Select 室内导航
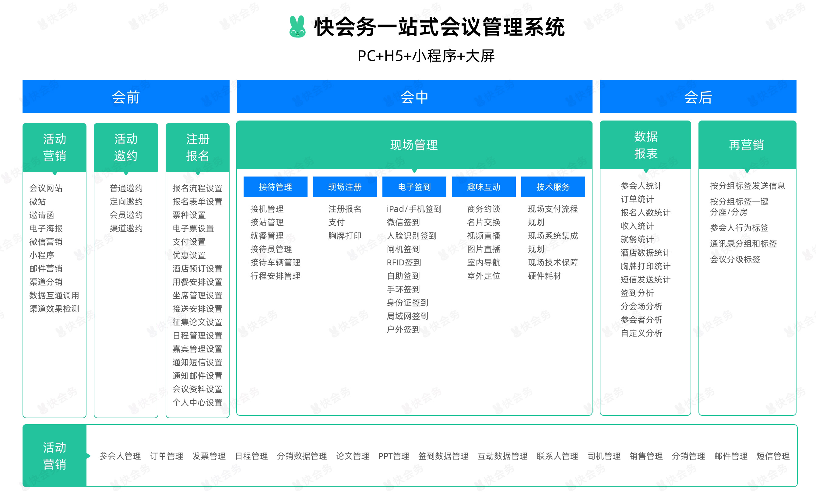816x504 pixels. (x=484, y=262)
